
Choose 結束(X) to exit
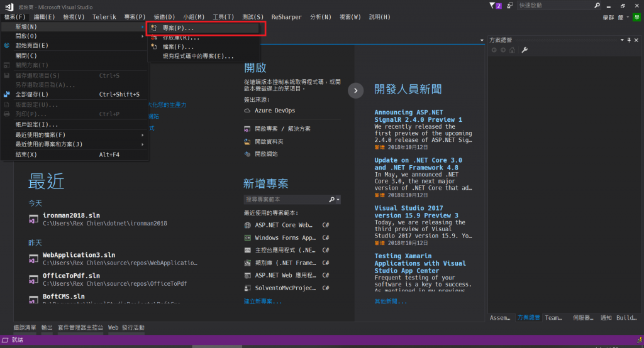[x=74, y=155]
